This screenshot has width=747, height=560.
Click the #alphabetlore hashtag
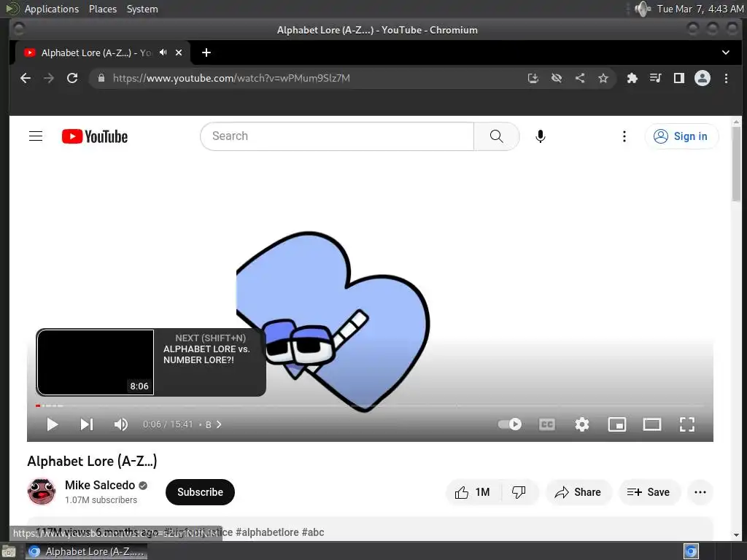(x=267, y=532)
